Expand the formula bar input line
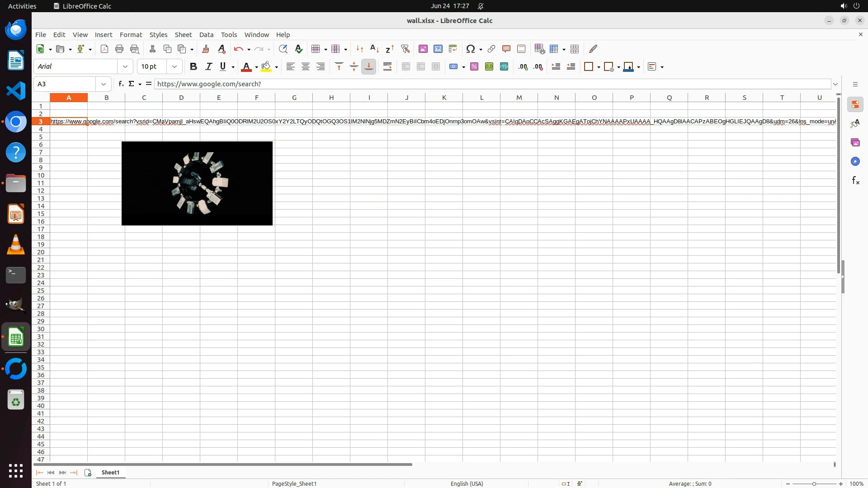 [x=835, y=84]
